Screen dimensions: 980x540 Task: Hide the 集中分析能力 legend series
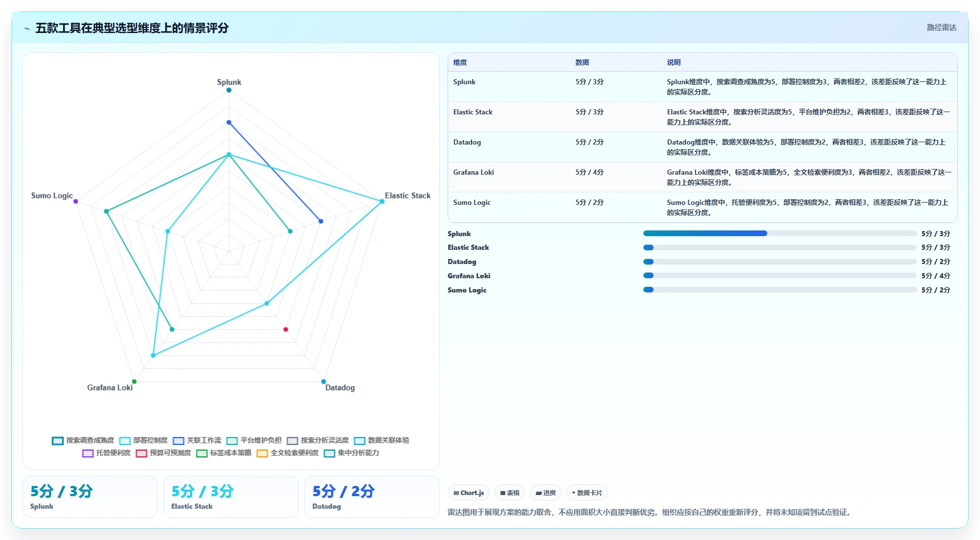click(x=352, y=453)
